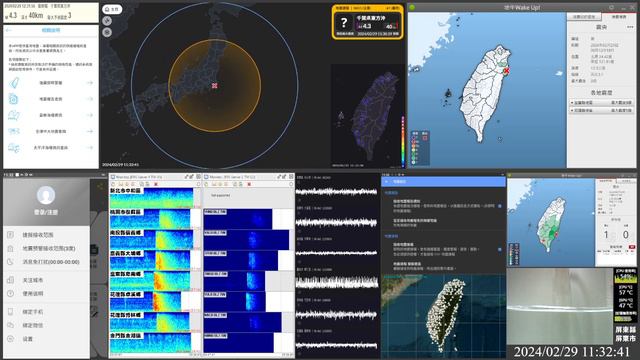Select the 新北市中和區 spectrogram row
The width and height of the screenshot is (640, 360).
[x=151, y=198]
